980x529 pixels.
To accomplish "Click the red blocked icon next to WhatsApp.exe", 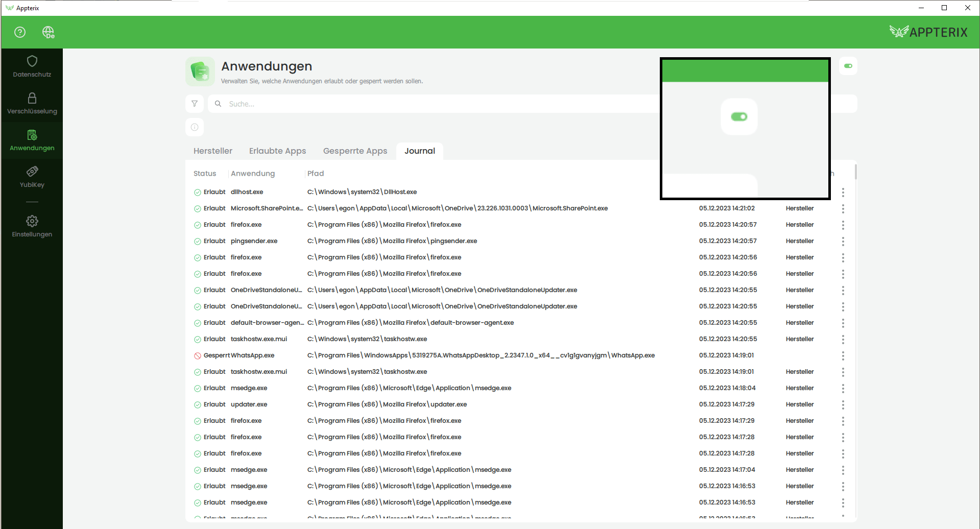I will pyautogui.click(x=197, y=355).
